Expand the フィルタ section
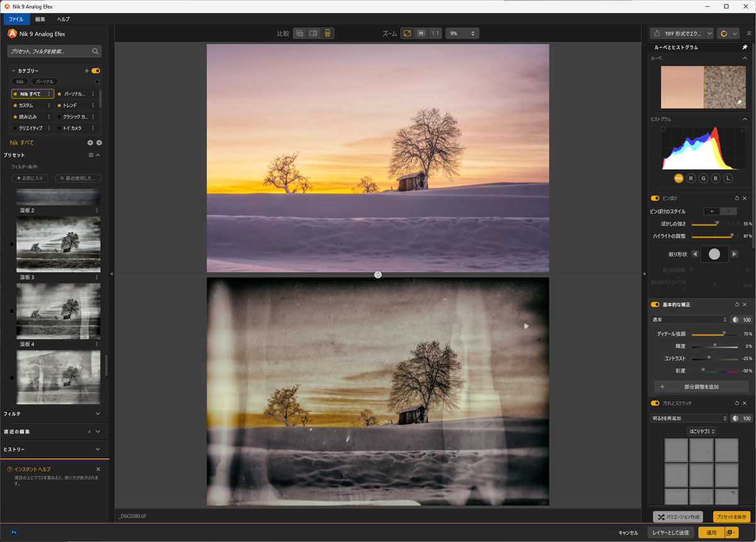 coord(98,414)
